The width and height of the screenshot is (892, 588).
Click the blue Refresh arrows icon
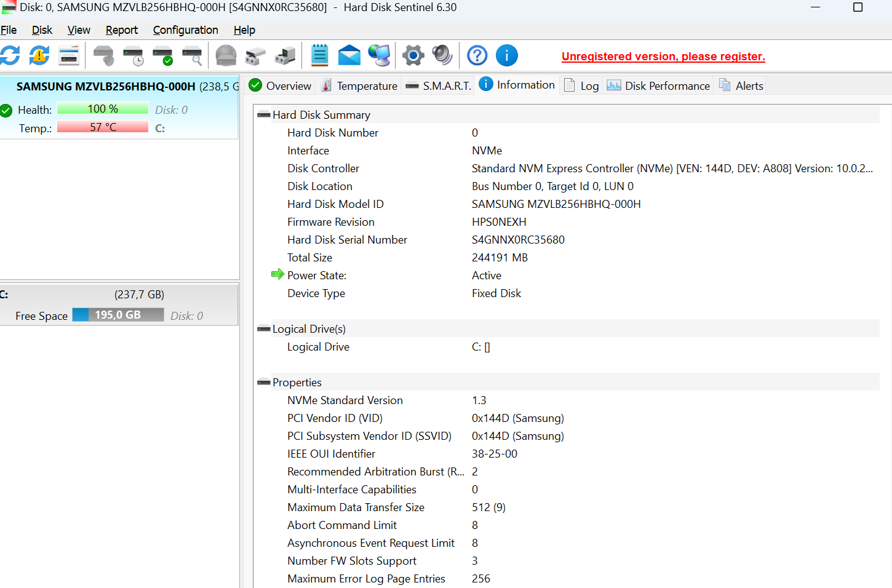(10, 55)
